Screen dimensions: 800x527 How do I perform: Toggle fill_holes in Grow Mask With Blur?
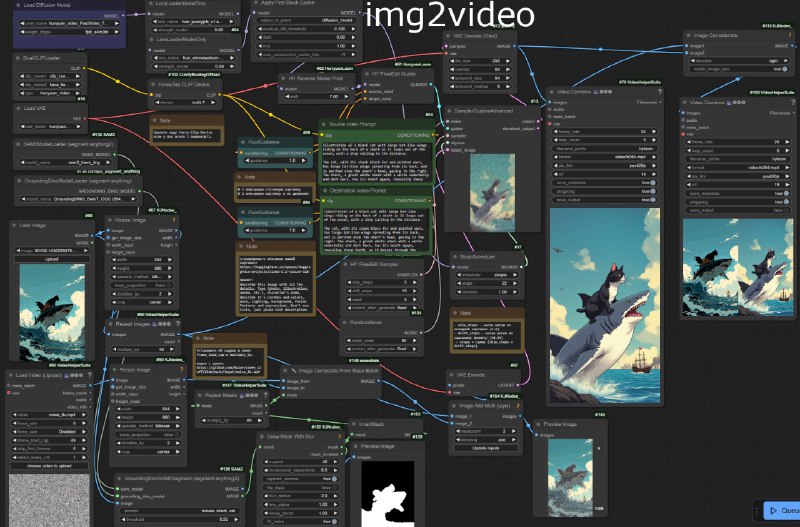click(x=301, y=521)
